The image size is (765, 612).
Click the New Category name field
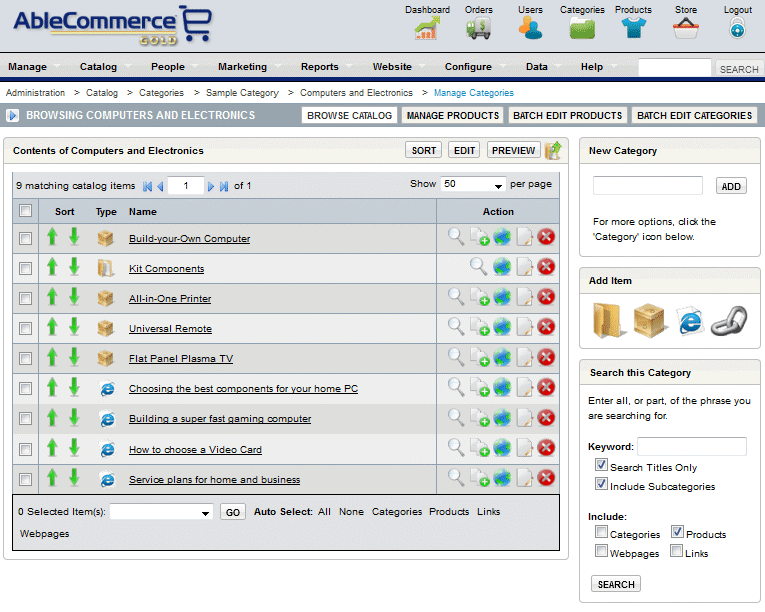[x=647, y=186]
